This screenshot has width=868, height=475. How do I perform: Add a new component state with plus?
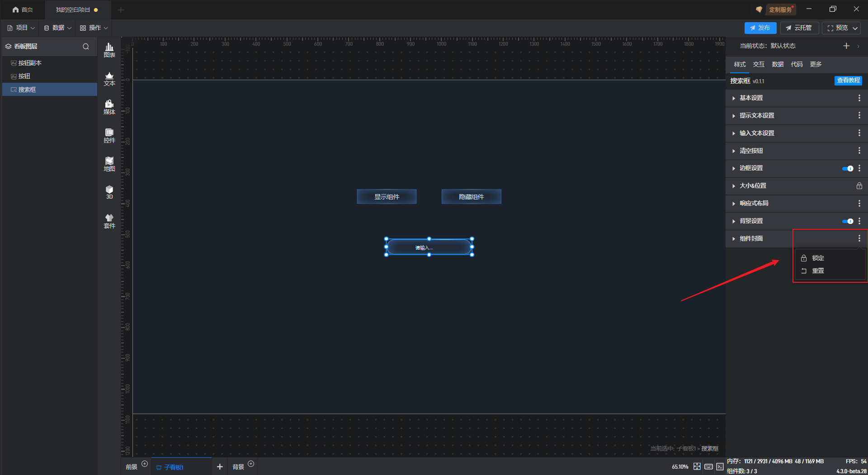click(x=846, y=46)
